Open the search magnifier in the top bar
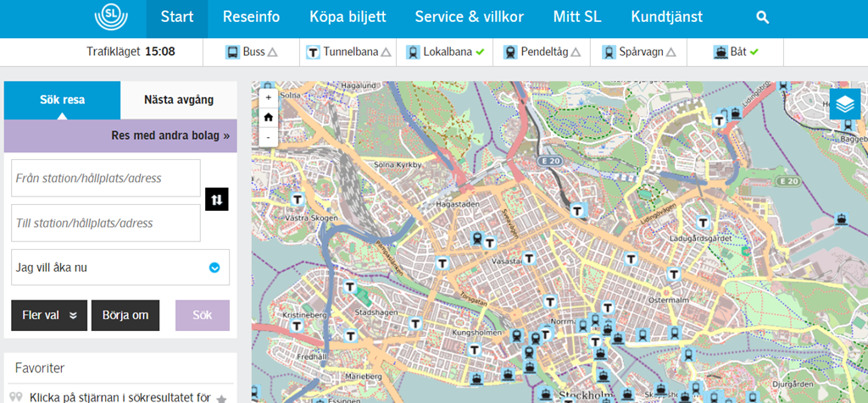Screen dimensions: 868x403 762,17
